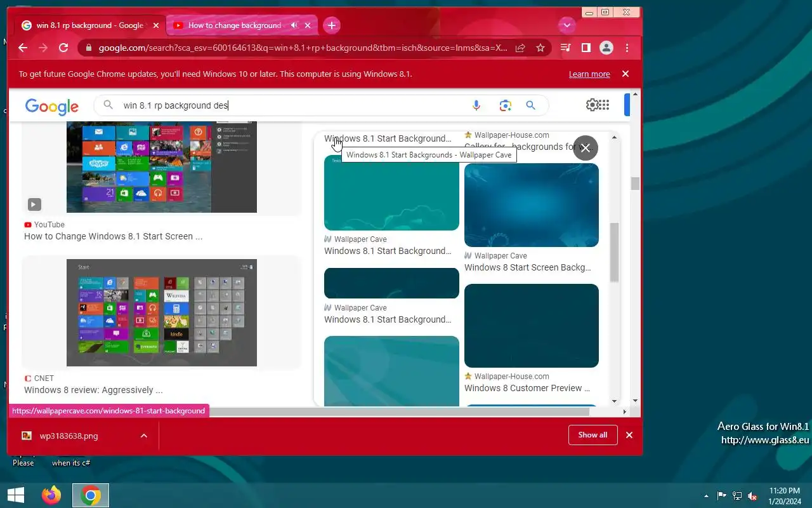The image size is (812, 508).
Task: Open 'Windows 8 review: Aggressively ...' link
Action: click(93, 390)
